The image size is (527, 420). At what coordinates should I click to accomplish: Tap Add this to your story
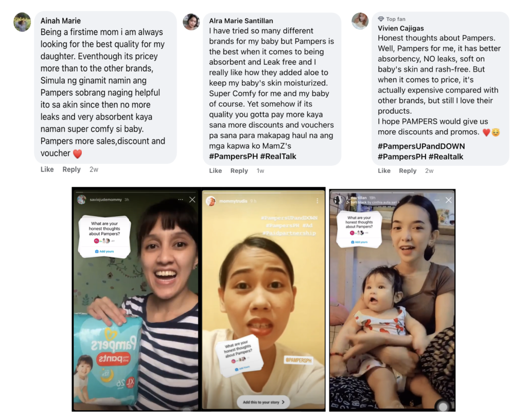coord(263,402)
